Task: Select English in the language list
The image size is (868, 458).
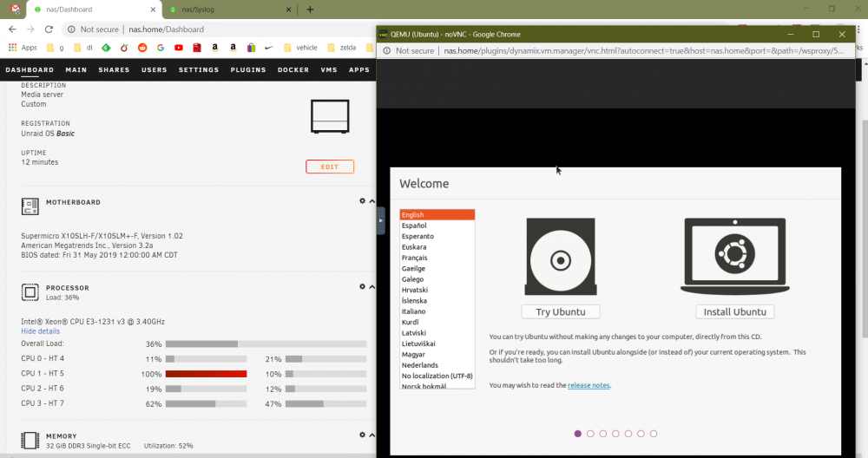Action: point(437,214)
